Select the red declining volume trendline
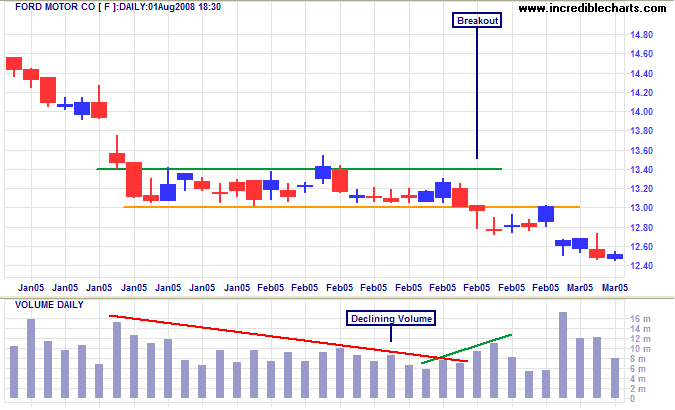Screen dimensions: 675x410 point(288,339)
